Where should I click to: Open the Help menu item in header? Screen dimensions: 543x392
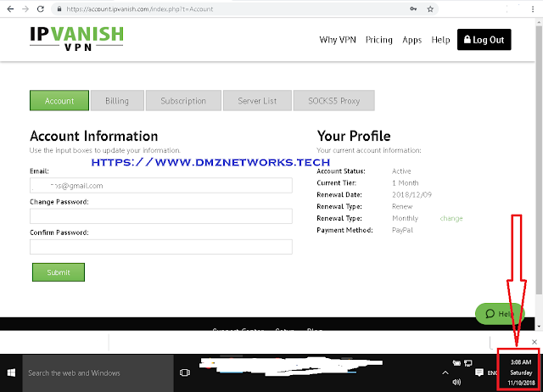440,40
